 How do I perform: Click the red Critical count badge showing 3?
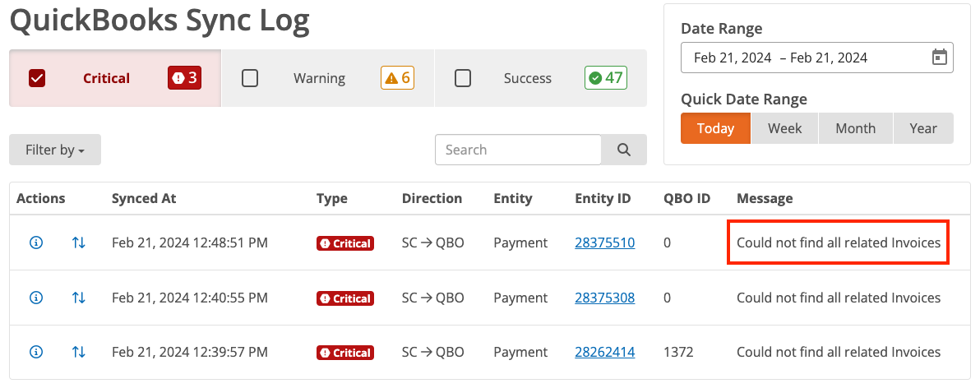184,78
